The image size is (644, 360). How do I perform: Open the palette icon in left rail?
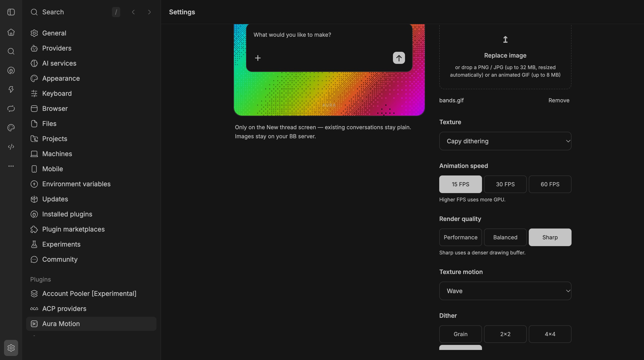point(11,128)
